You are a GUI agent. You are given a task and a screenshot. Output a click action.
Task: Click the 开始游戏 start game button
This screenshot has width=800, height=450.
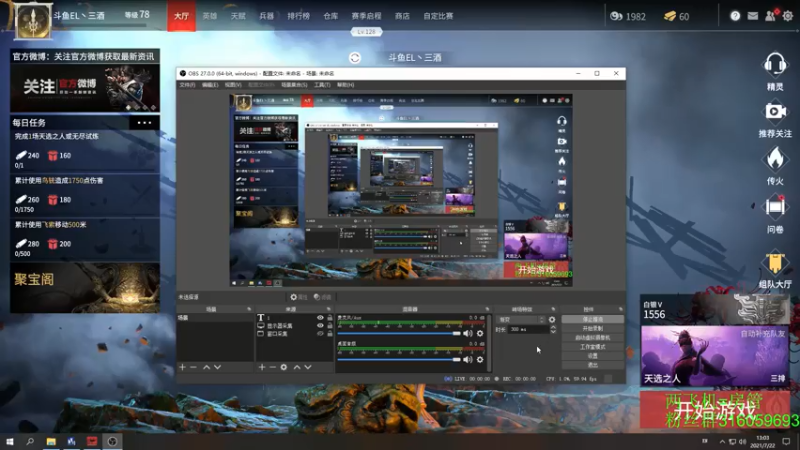pyautogui.click(x=714, y=410)
